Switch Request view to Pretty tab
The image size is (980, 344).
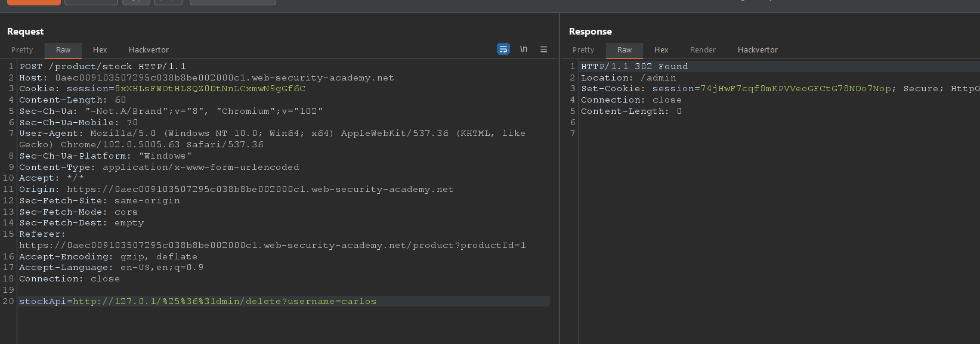pyautogui.click(x=22, y=50)
